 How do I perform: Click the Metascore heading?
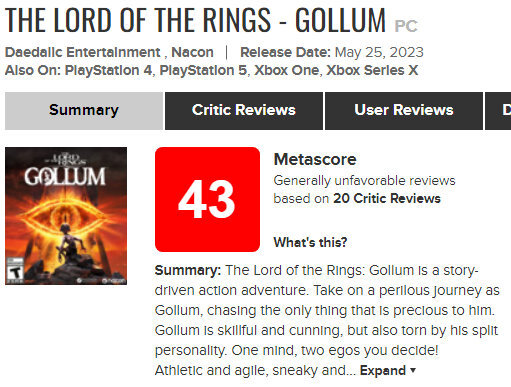[x=315, y=159]
